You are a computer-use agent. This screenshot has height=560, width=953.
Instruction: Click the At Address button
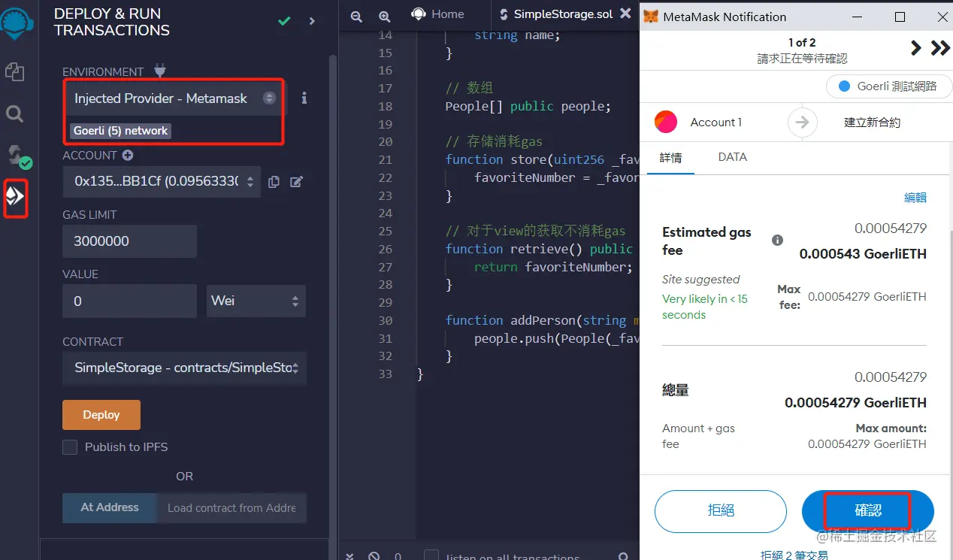coord(110,507)
